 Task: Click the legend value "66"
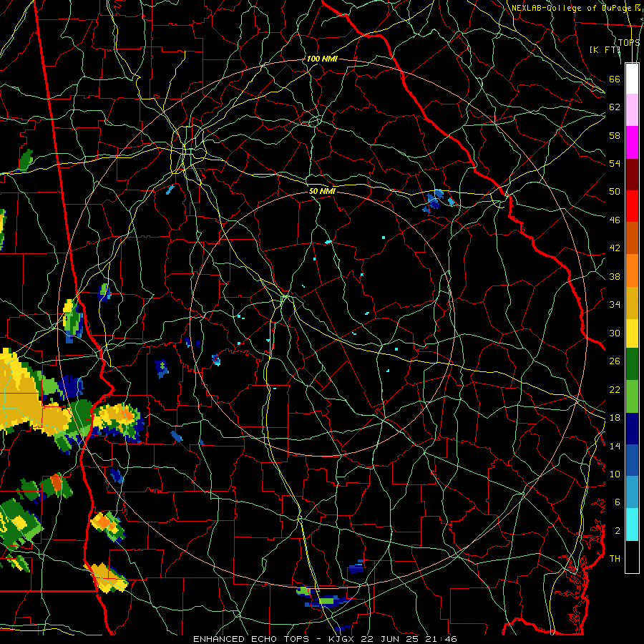click(615, 79)
